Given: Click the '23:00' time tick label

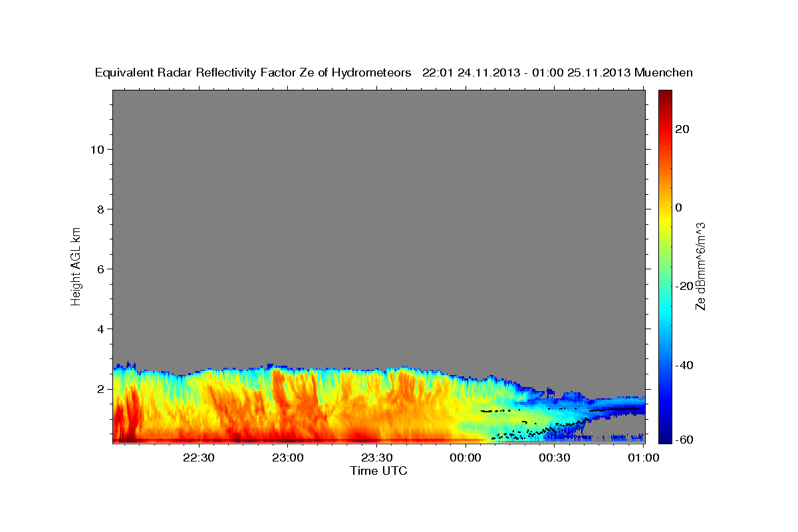Looking at the screenshot, I should (x=287, y=458).
